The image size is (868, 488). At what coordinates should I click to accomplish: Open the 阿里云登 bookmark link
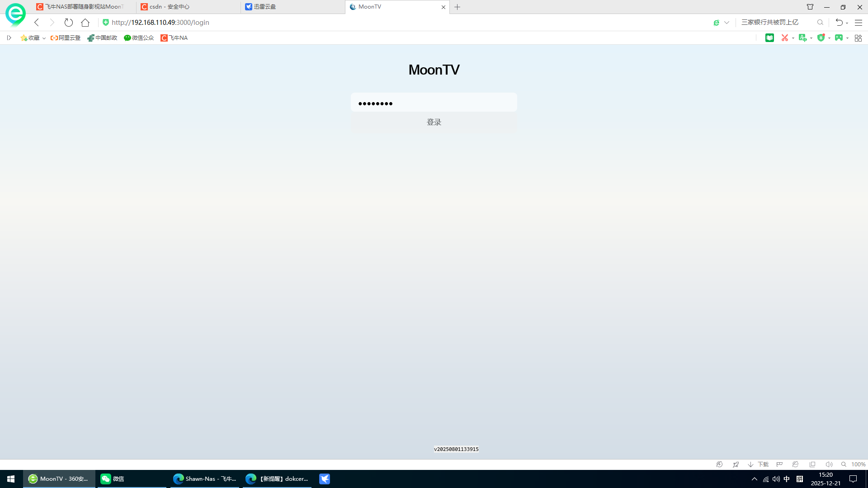tap(66, 38)
